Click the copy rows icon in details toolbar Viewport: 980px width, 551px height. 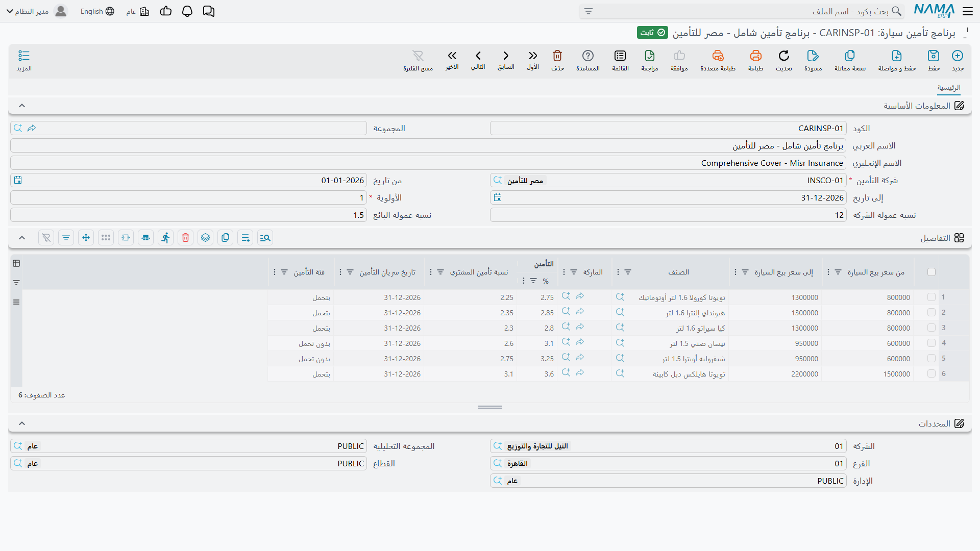pos(225,238)
